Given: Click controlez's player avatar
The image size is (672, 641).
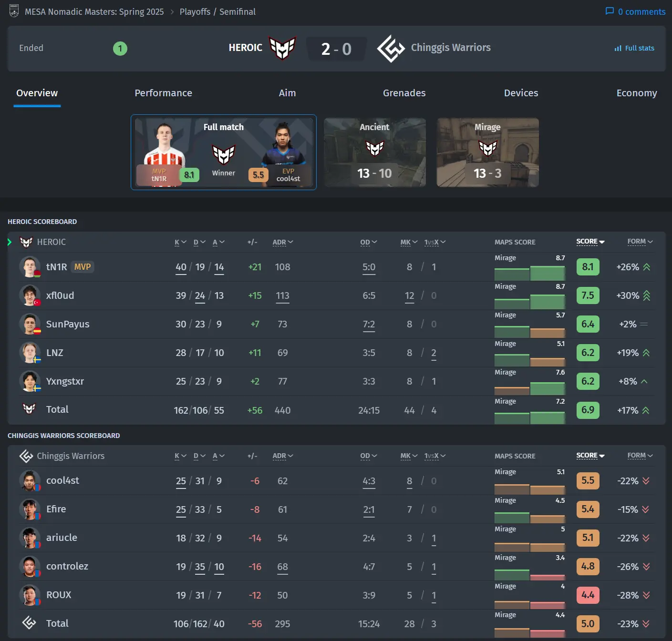Looking at the screenshot, I should tap(30, 567).
